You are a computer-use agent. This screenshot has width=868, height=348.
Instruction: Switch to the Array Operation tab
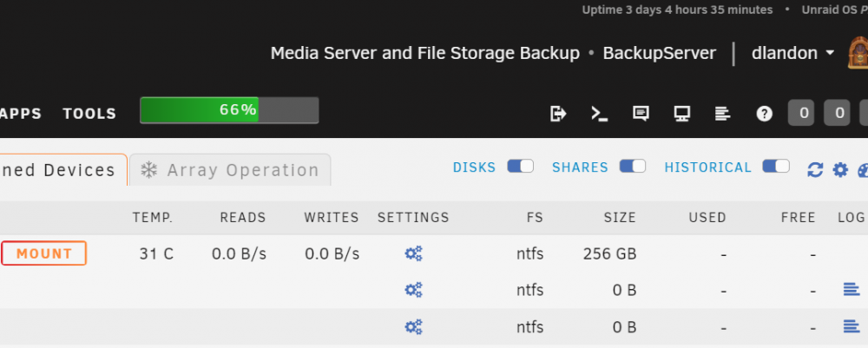coord(230,170)
